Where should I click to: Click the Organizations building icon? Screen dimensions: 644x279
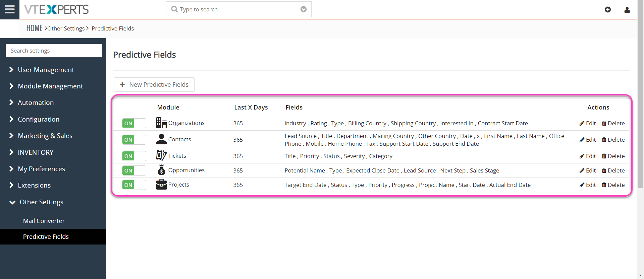tap(161, 123)
